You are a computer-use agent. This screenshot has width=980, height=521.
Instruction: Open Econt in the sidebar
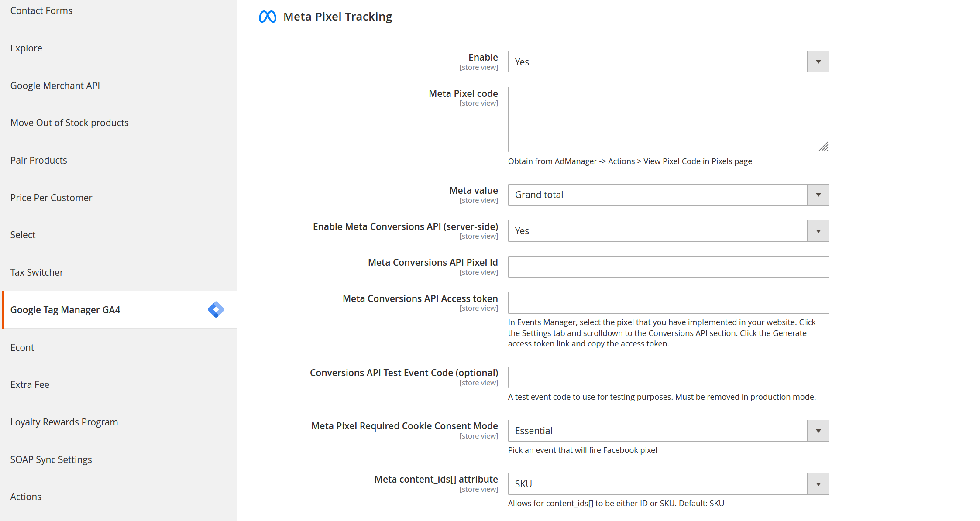(x=22, y=347)
